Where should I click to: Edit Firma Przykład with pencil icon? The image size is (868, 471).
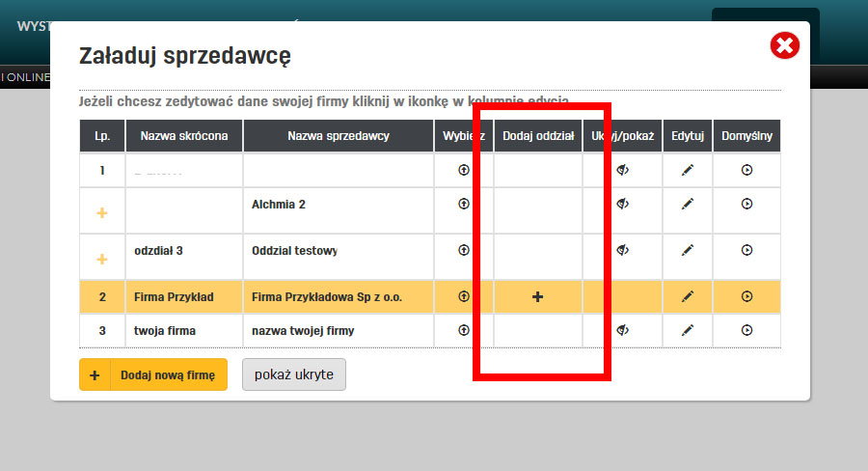coord(688,296)
